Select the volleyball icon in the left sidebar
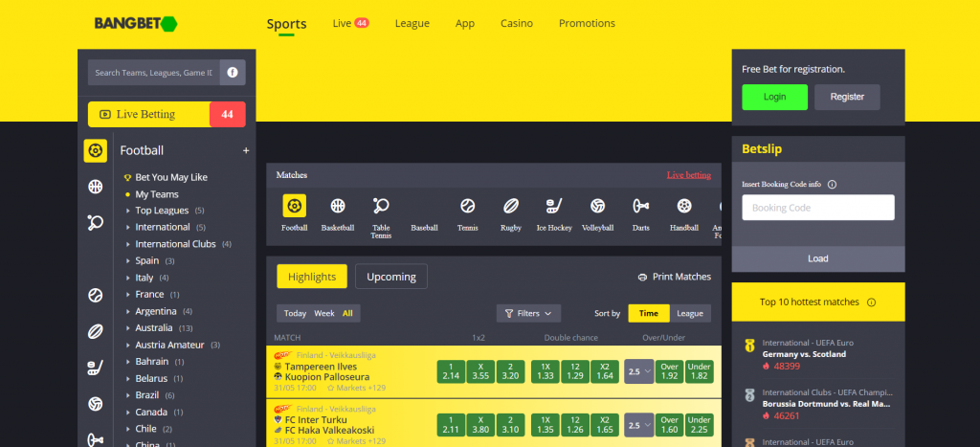The height and width of the screenshot is (447, 980). 95,404
